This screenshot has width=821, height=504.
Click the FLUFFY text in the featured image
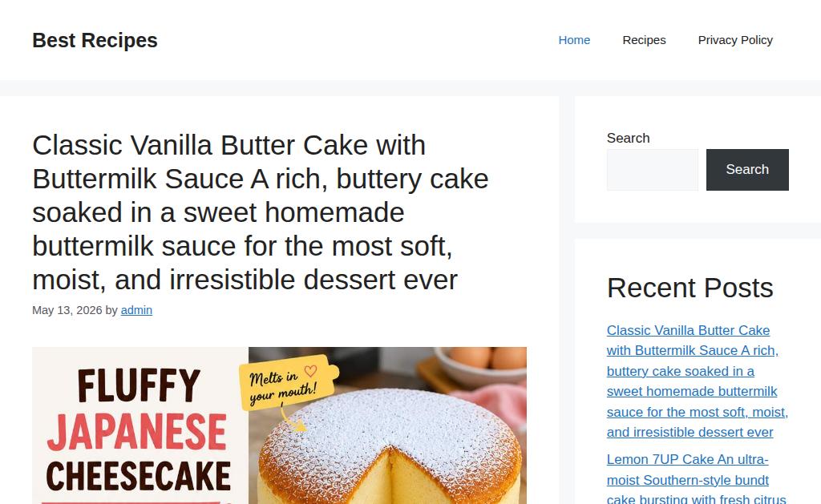[139, 385]
